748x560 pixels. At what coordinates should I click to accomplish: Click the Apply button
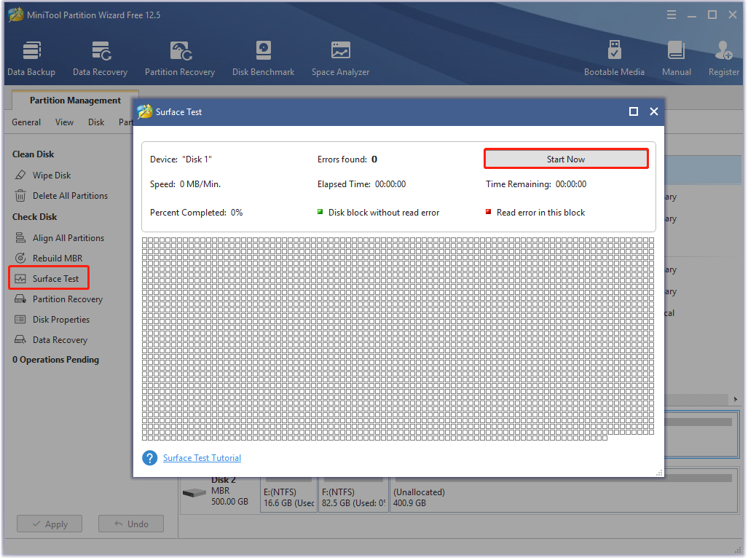[x=50, y=524]
